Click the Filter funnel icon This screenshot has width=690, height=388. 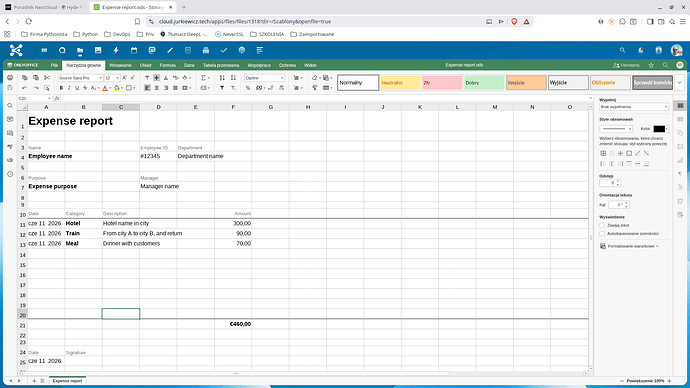pos(222,88)
